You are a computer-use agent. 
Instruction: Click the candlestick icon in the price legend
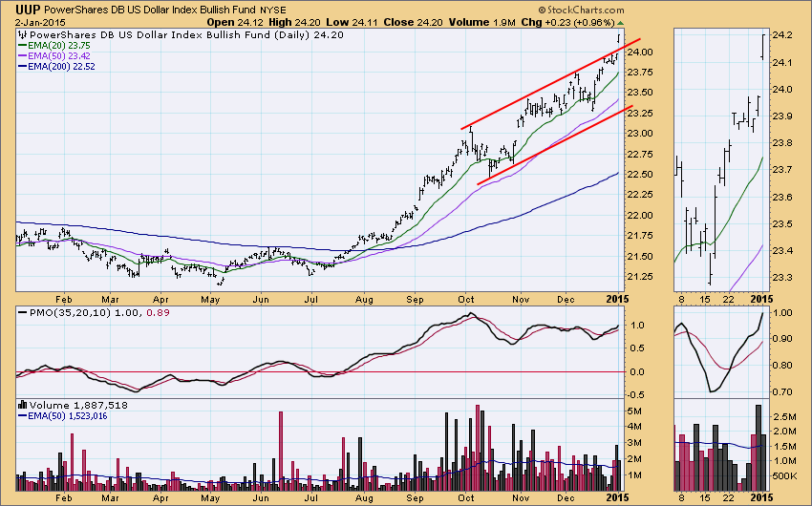(22, 34)
